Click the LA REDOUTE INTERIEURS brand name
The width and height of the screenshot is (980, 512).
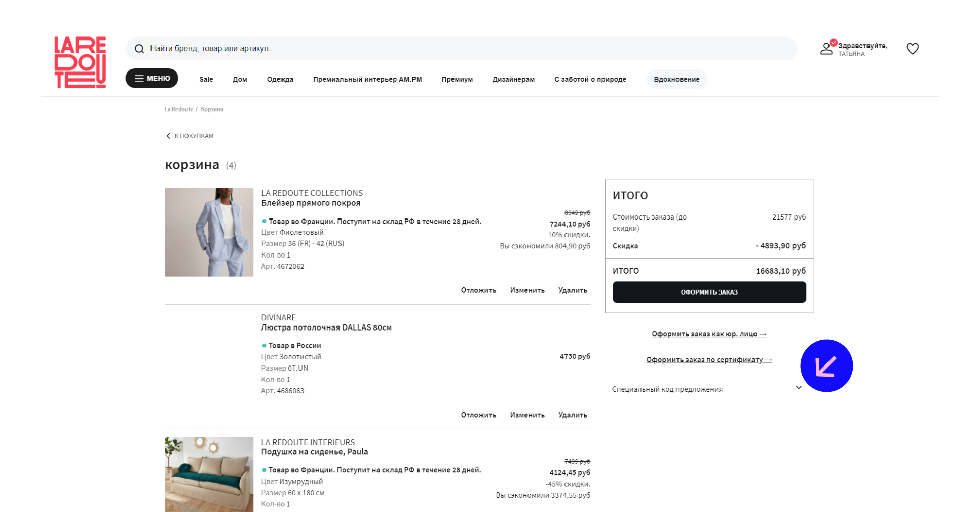(x=308, y=442)
